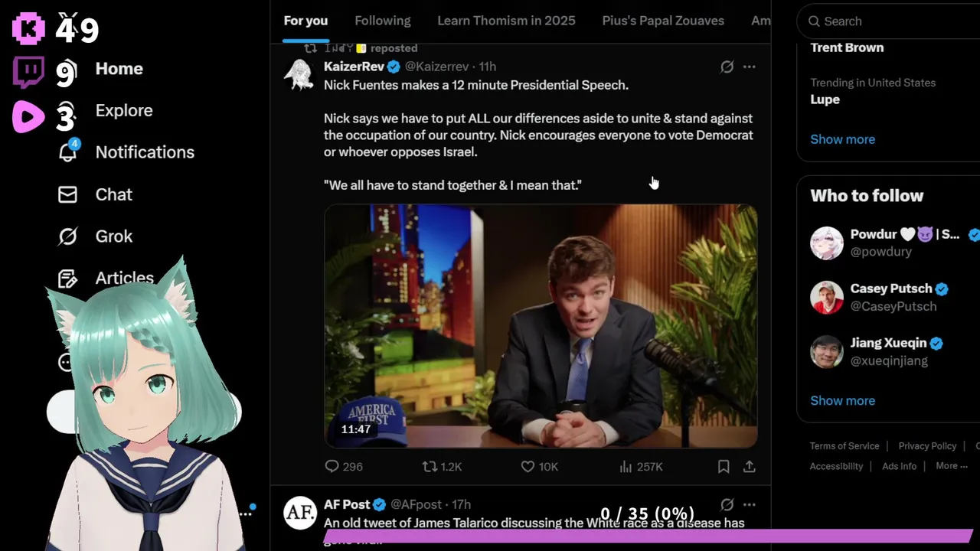Click the 17h timestamp on AF Post
This screenshot has width=980, height=551.
(461, 504)
